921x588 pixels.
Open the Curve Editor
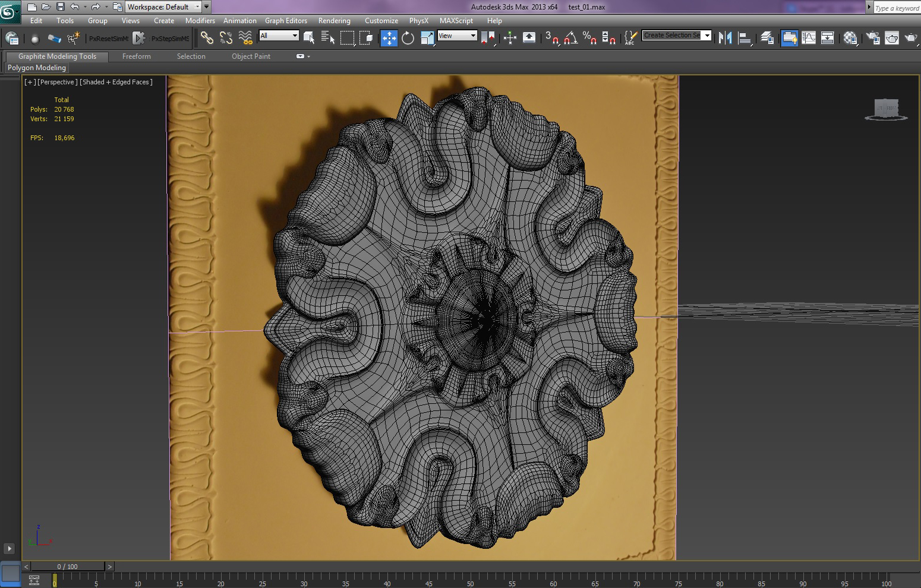tap(809, 38)
